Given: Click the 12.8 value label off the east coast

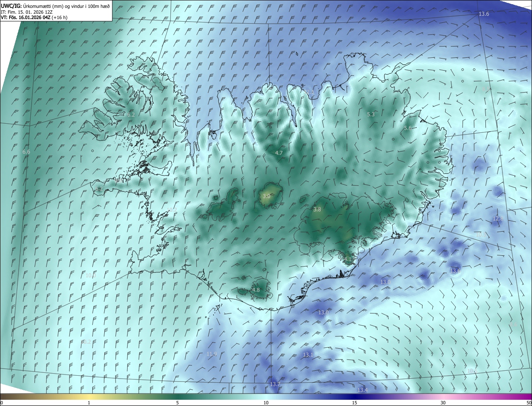Looking at the screenshot, I should (498, 218).
